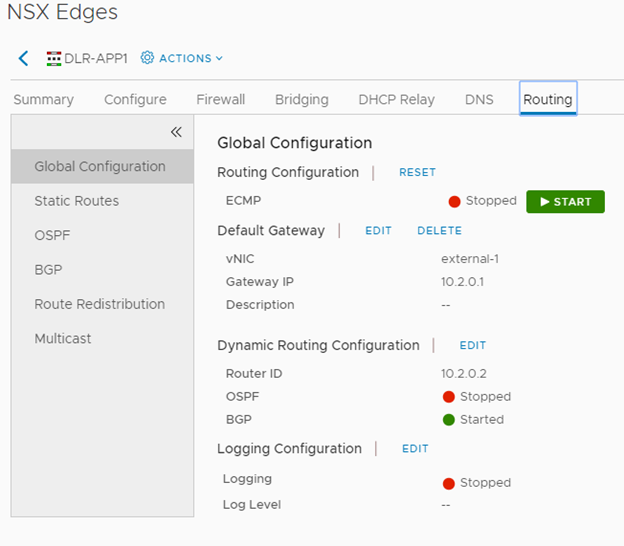Click the vNIC value external-1

pos(470,259)
